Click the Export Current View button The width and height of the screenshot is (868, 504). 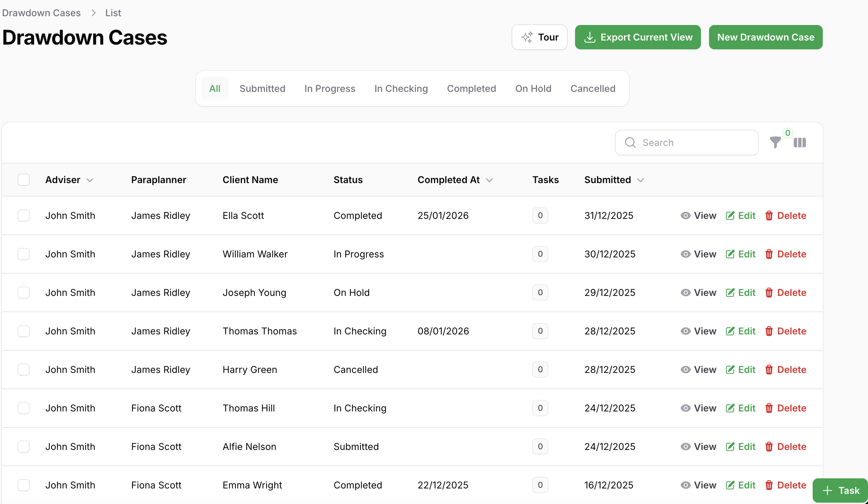coord(638,37)
